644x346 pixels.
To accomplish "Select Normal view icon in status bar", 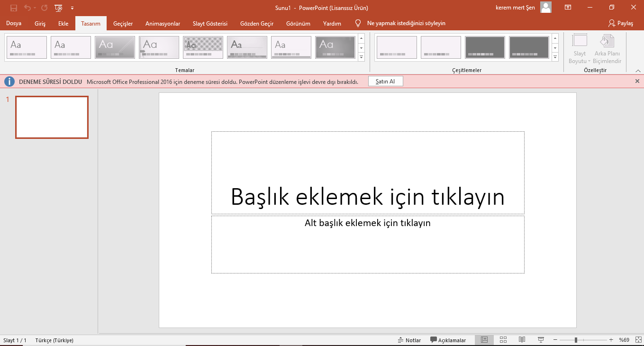I will (484, 340).
